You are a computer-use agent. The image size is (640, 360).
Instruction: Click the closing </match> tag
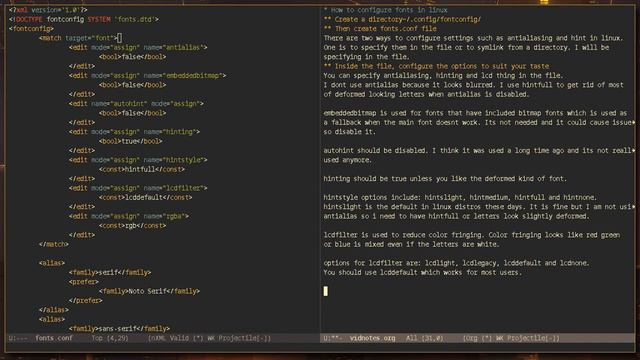click(x=53, y=244)
